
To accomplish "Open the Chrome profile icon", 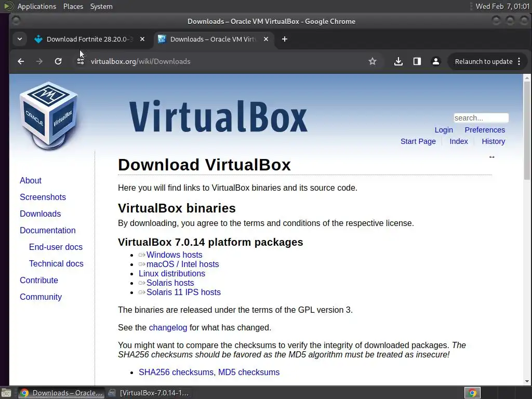I will click(436, 61).
